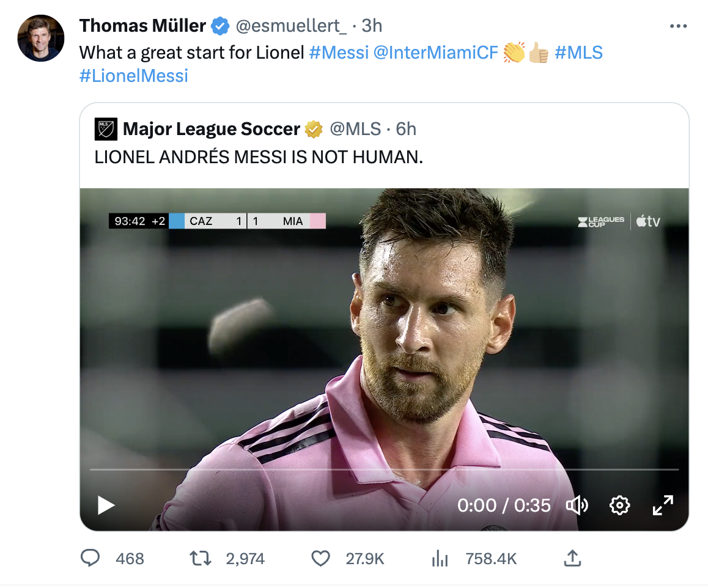Seek on the video progress bar

point(384,469)
